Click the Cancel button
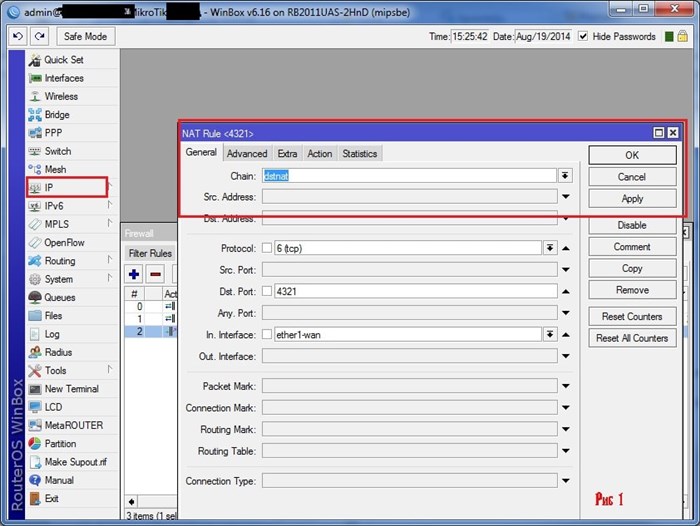 tap(632, 177)
